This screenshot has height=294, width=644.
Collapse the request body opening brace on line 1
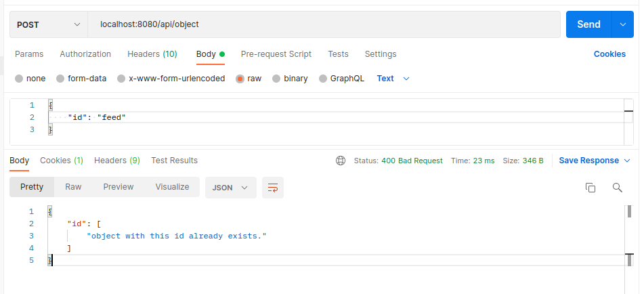(x=51, y=105)
